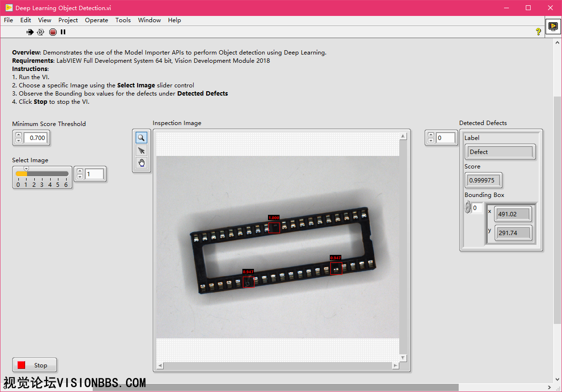562x392 pixels.
Task: Select the Pan hand image tool
Action: (141, 163)
